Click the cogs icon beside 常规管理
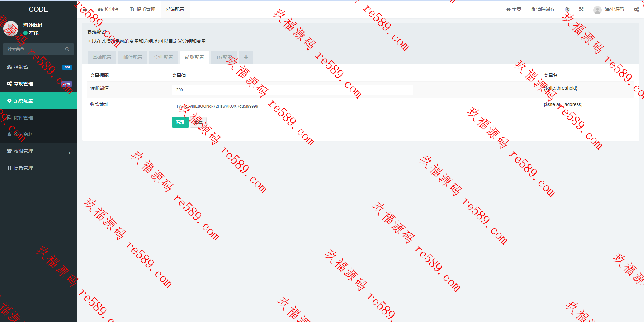The height and width of the screenshot is (322, 644). (x=9, y=84)
